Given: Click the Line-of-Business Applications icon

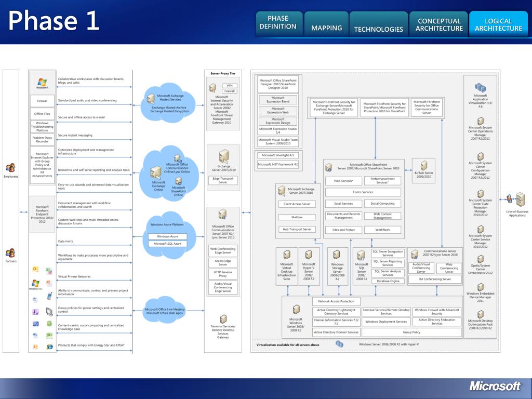Looking at the screenshot, I should pyautogui.click(x=516, y=200).
